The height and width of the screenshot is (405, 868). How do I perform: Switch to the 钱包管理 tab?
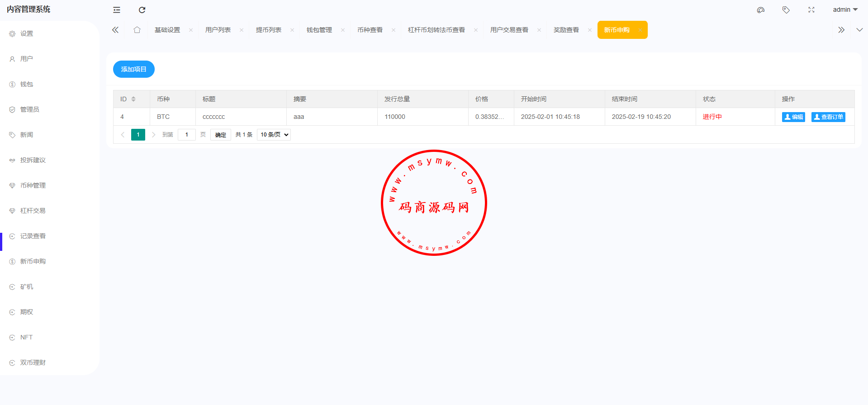pos(319,30)
